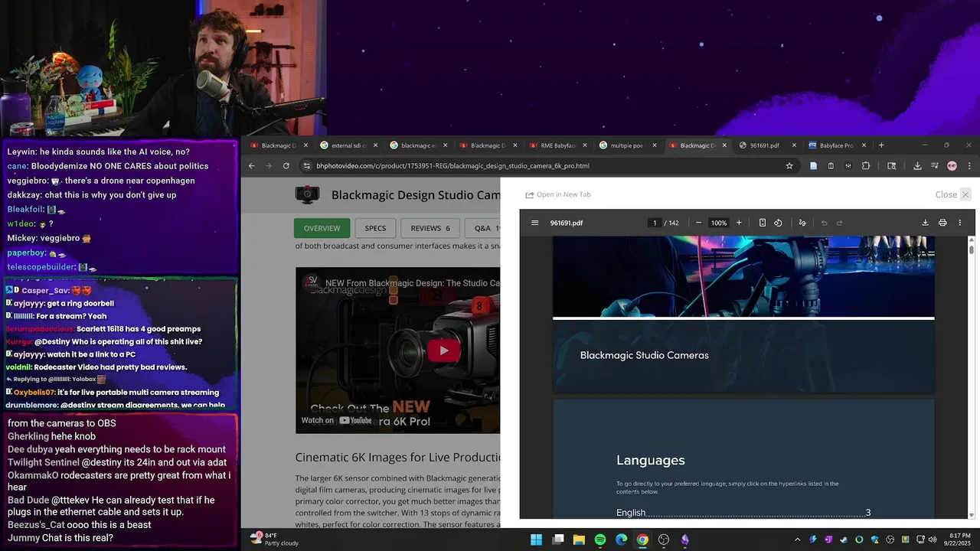This screenshot has height=551, width=980.
Task: Play the Blackmagic Studio Camera YouTube video
Action: [x=443, y=350]
